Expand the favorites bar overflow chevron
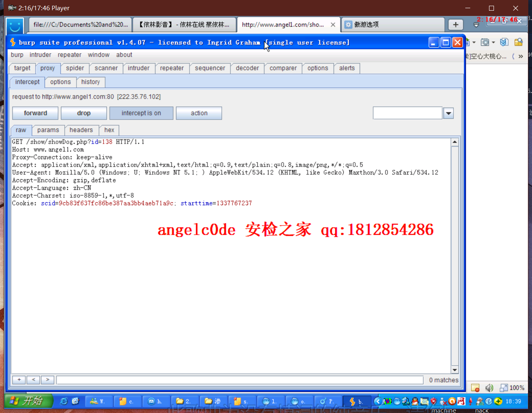532x413 pixels. pos(521,56)
